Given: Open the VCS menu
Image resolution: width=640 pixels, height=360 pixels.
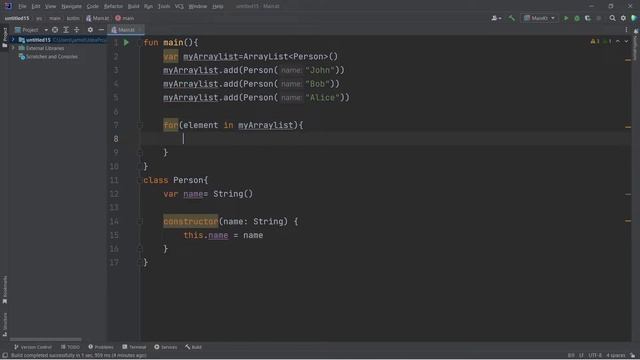Looking at the screenshot, I should click(179, 6).
